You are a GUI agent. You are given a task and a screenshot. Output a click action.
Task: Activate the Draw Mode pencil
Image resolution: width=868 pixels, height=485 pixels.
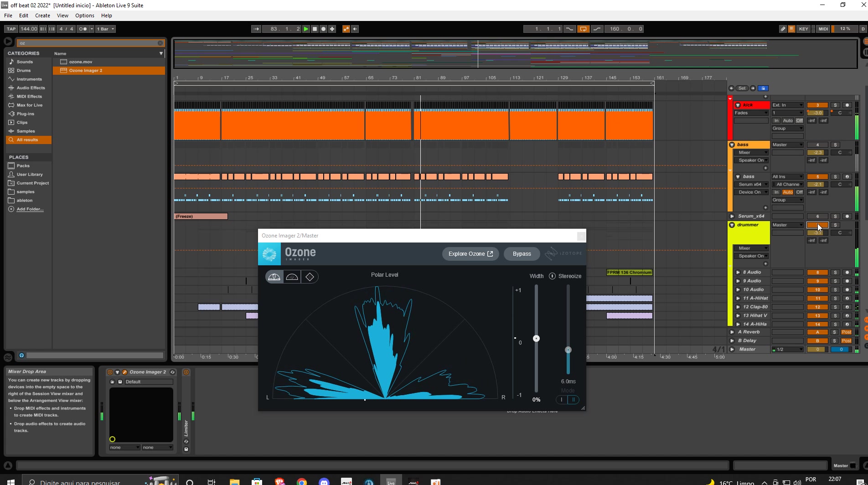[783, 29]
